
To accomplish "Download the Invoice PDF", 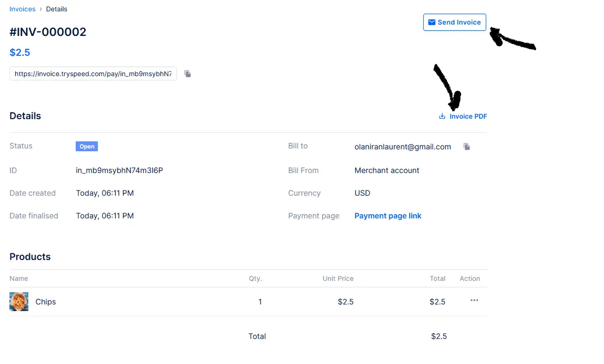I will pyautogui.click(x=468, y=116).
